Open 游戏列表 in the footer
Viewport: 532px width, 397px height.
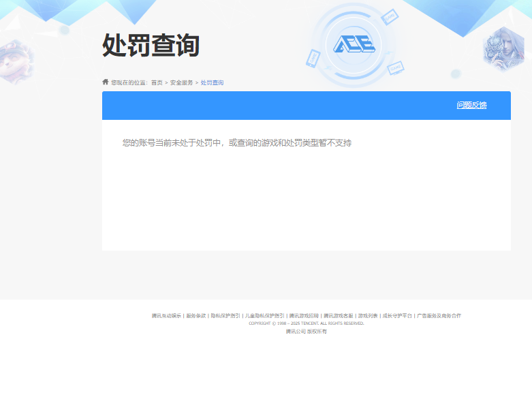coord(368,316)
